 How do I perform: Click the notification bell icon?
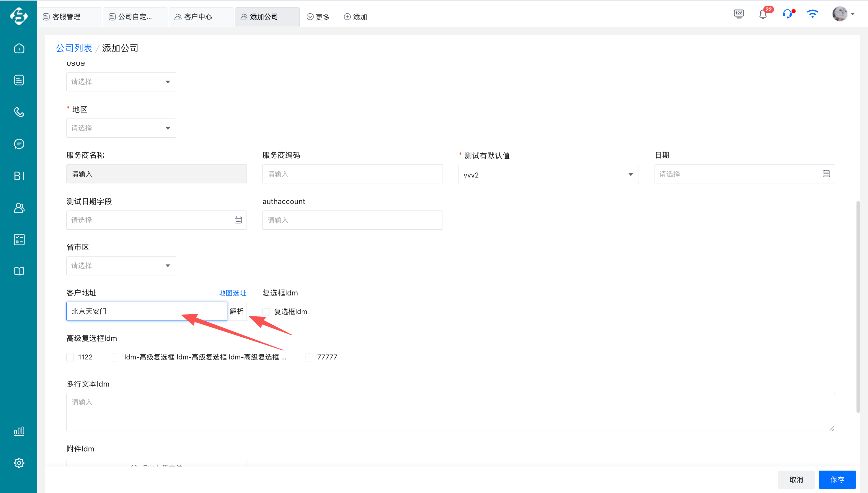pyautogui.click(x=763, y=14)
